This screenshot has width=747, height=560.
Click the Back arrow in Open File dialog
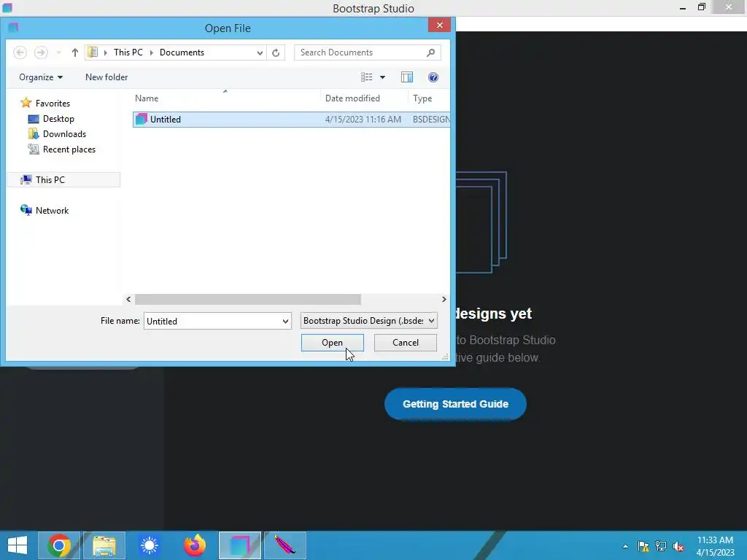tap(20, 52)
